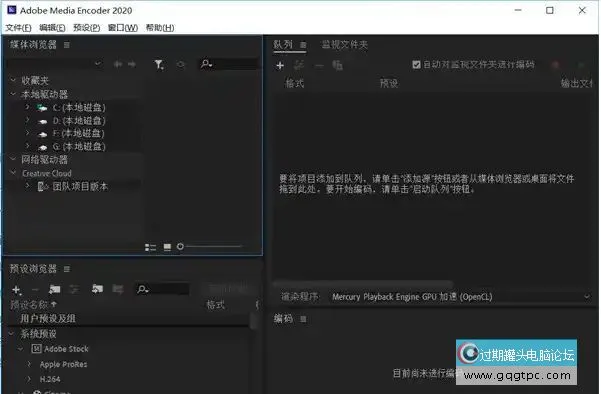
Task: Click the queue add output icon
Action: tap(299, 65)
